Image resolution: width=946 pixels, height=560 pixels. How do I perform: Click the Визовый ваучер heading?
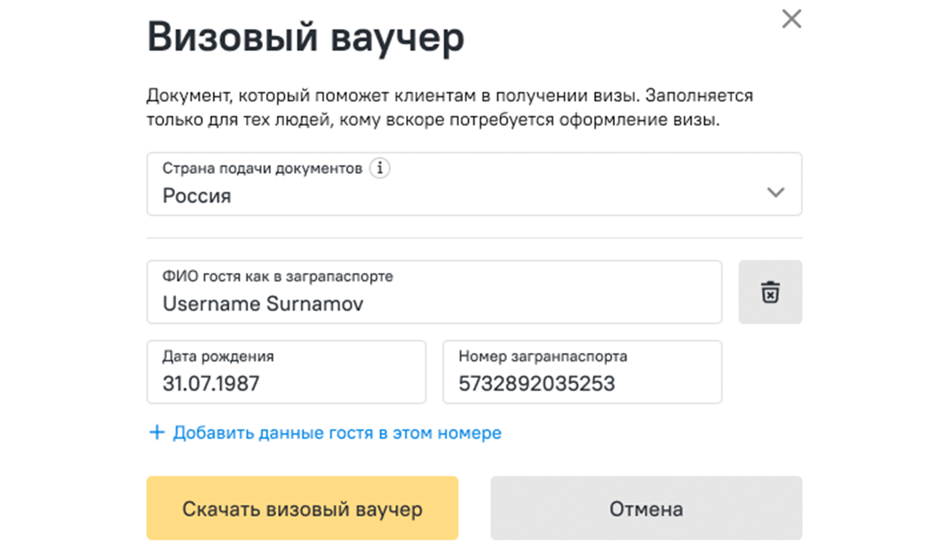[306, 37]
